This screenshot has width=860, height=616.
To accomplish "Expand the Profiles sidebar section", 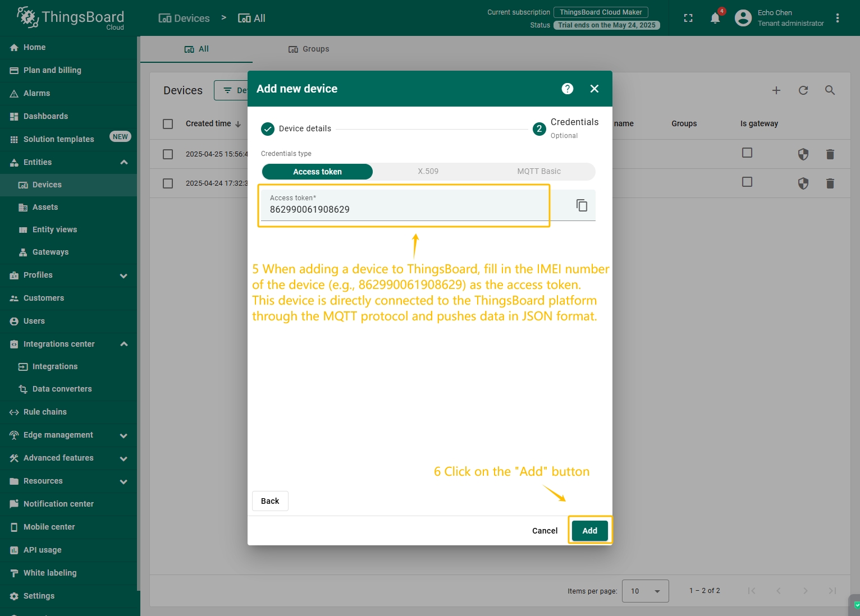I will pyautogui.click(x=124, y=275).
